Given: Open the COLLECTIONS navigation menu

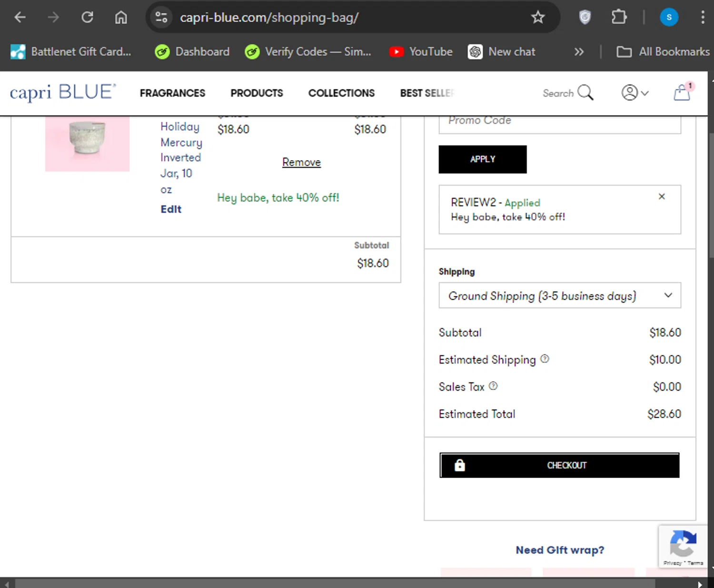Looking at the screenshot, I should click(341, 93).
